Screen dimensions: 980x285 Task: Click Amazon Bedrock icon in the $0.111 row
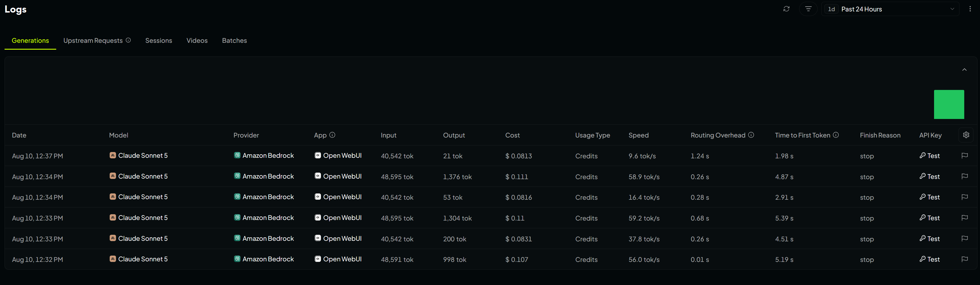coord(237,176)
